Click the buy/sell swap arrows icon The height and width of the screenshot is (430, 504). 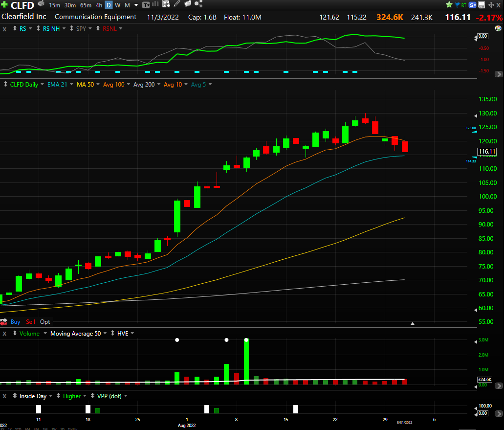pyautogui.click(x=3, y=321)
